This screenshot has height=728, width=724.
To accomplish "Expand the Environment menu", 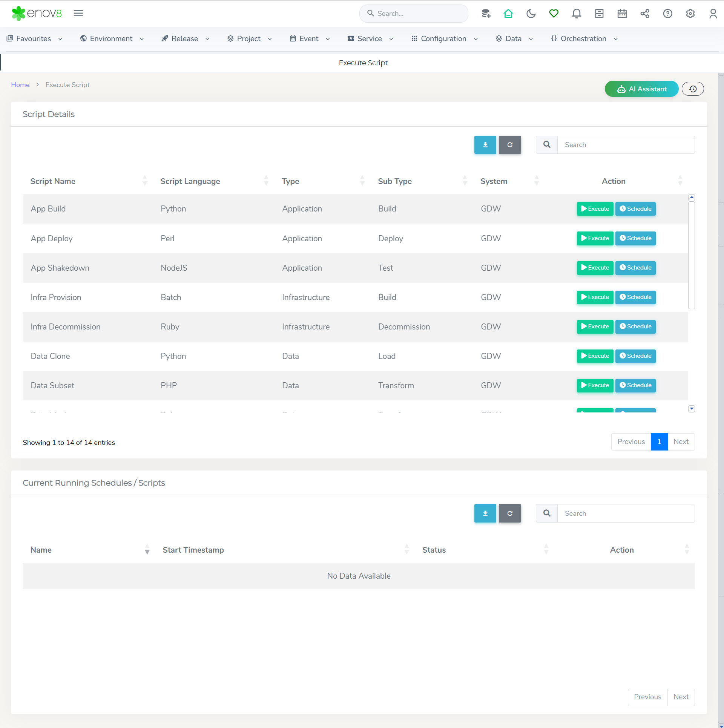I will point(112,38).
